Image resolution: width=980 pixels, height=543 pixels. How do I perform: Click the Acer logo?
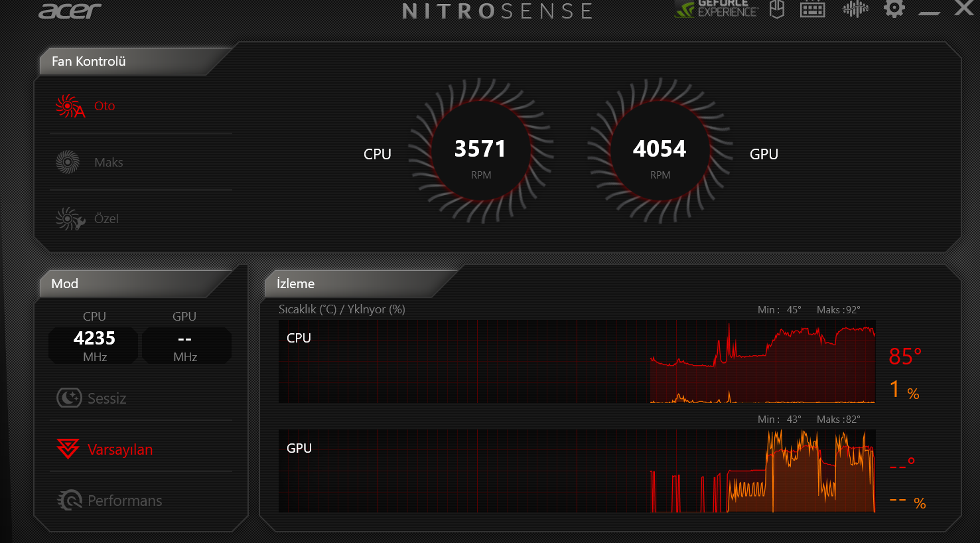pyautogui.click(x=70, y=11)
